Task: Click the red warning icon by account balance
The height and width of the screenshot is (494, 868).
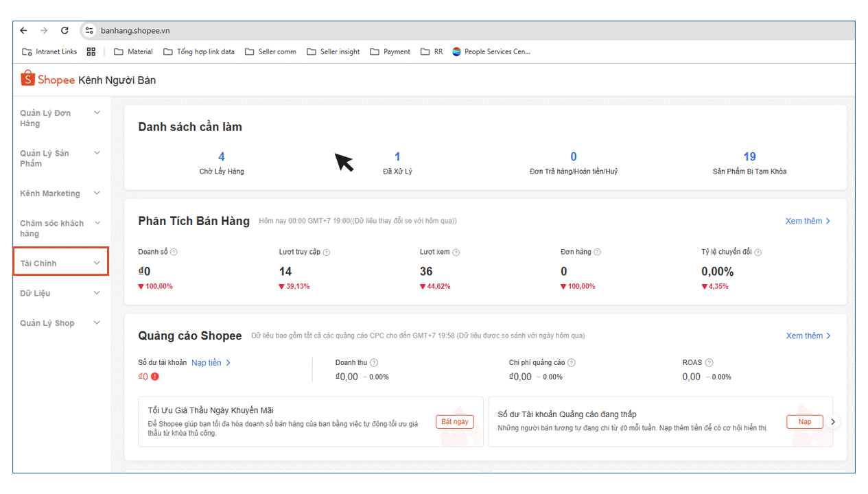Action: tap(155, 377)
